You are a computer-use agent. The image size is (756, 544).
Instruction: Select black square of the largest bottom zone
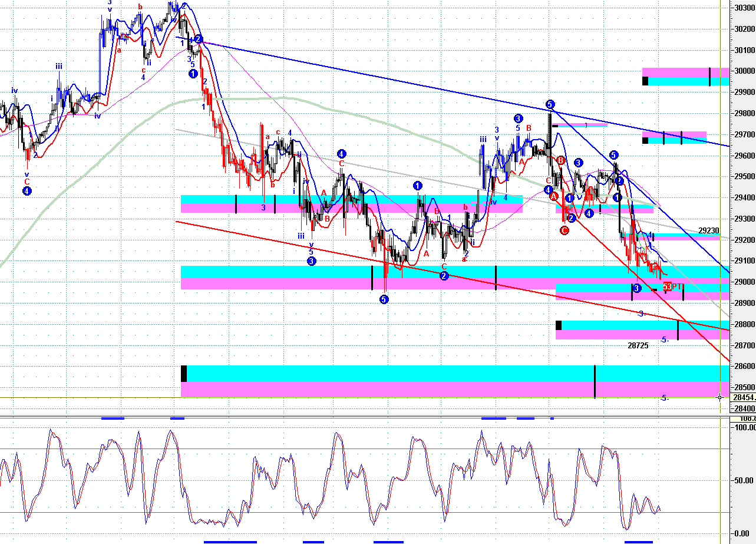(184, 373)
